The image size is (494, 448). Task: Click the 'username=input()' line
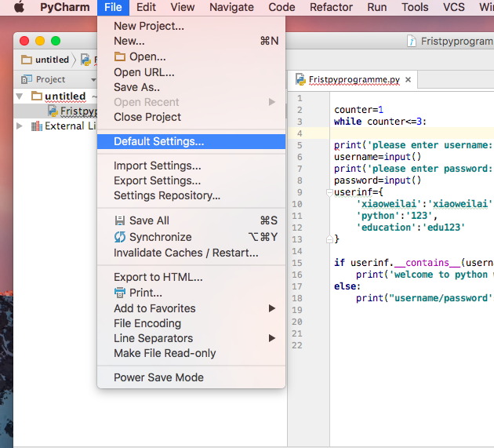(x=377, y=157)
